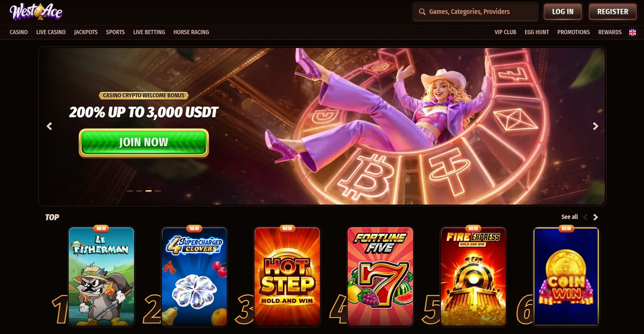Jump to the first carousel indicator dash

click(130, 191)
